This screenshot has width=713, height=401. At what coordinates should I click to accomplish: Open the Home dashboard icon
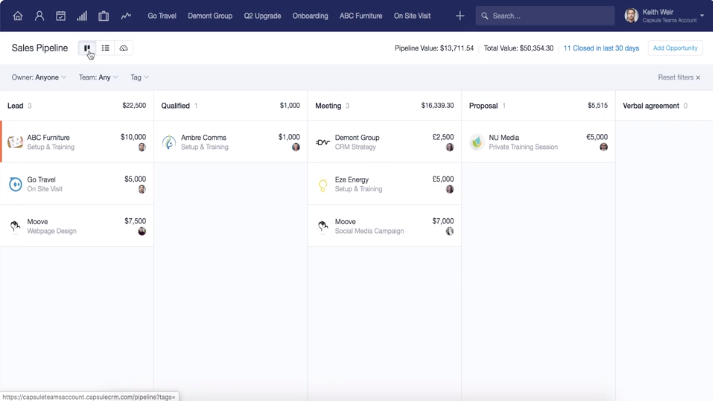18,16
